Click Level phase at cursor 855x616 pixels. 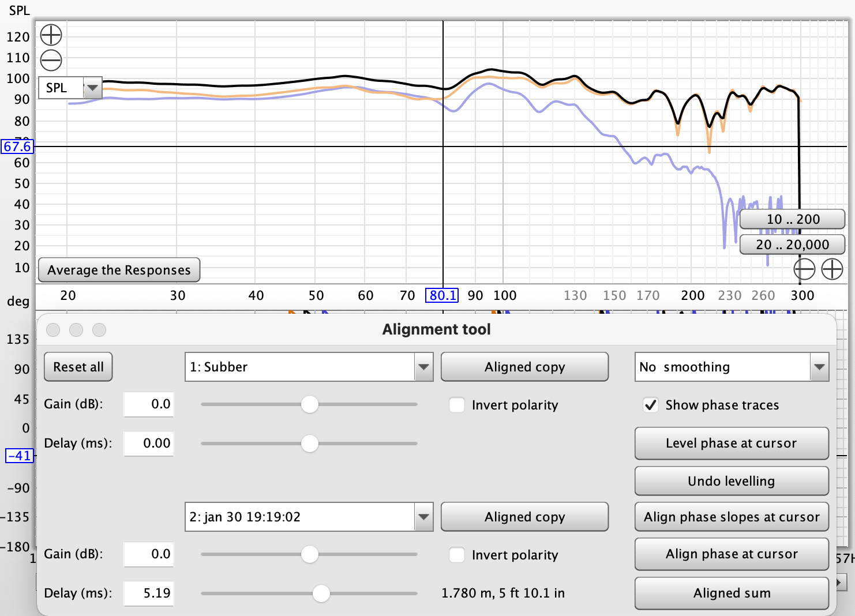point(732,443)
